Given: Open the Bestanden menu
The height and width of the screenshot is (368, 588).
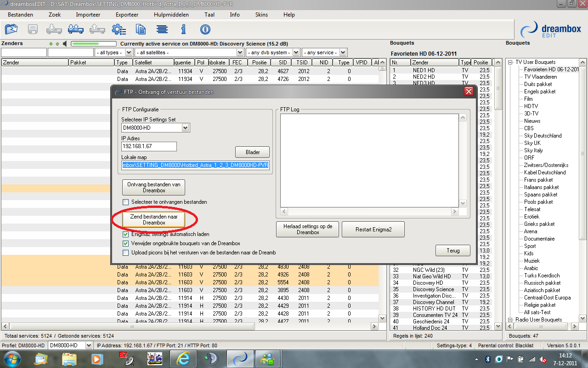Looking at the screenshot, I should (20, 15).
